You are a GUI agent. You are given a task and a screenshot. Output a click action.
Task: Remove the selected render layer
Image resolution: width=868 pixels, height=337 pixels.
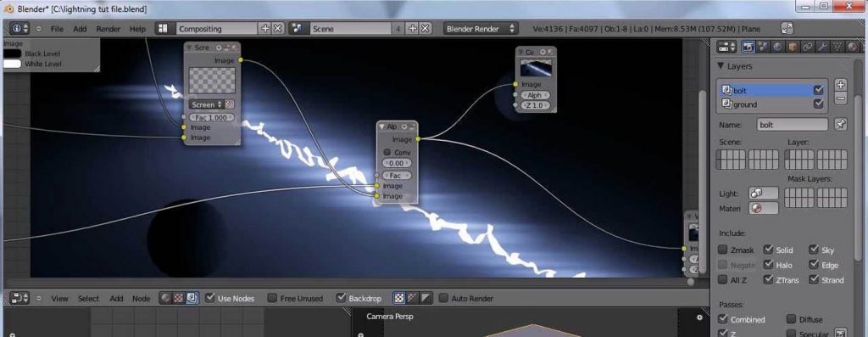pyautogui.click(x=841, y=98)
